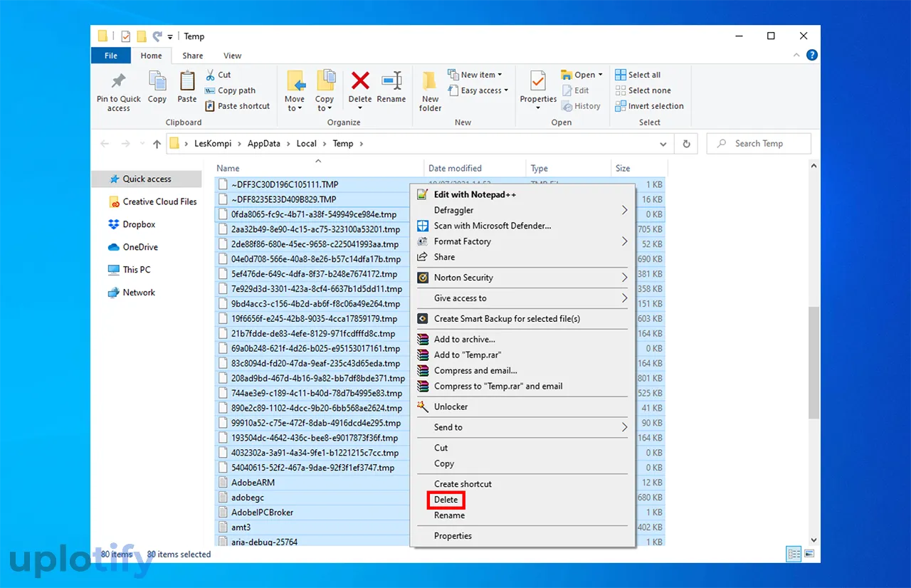This screenshot has height=588, width=911.
Task: Click the red X Delete ribbon icon
Action: point(360,81)
